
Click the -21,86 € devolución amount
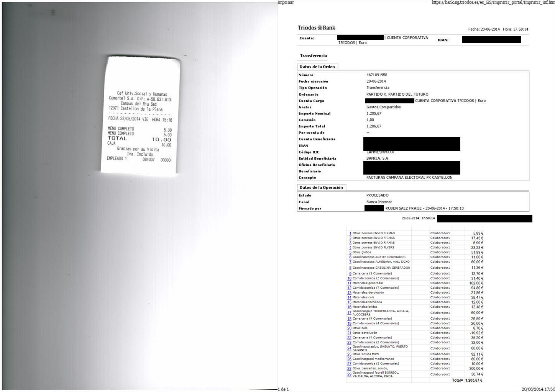click(476, 292)
